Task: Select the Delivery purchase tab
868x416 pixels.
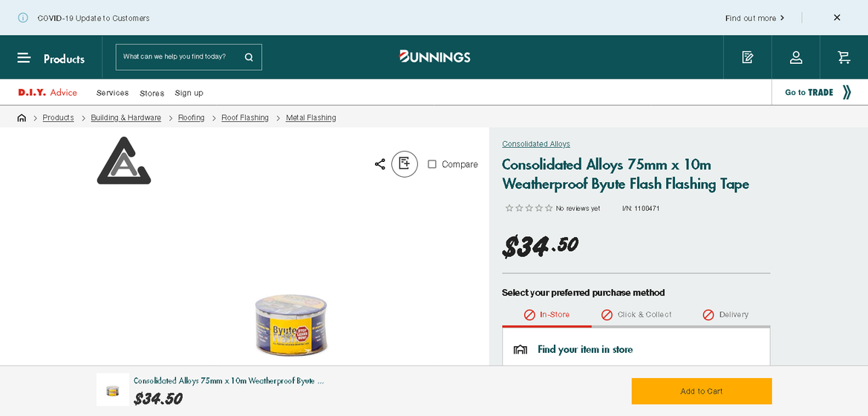Action: tap(725, 315)
